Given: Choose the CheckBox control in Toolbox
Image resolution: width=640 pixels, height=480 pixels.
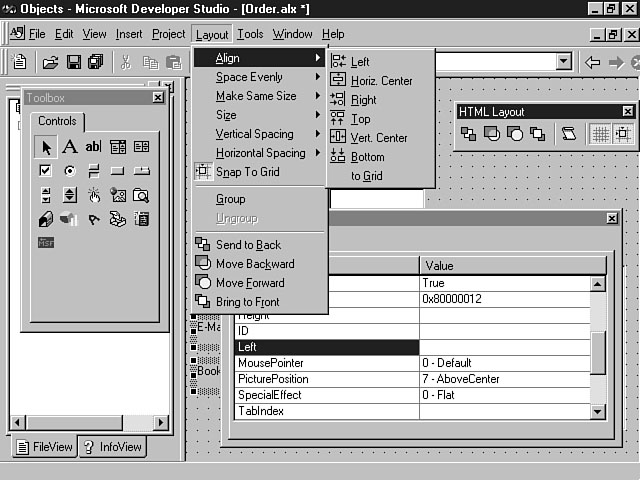Looking at the screenshot, I should click(45, 171).
